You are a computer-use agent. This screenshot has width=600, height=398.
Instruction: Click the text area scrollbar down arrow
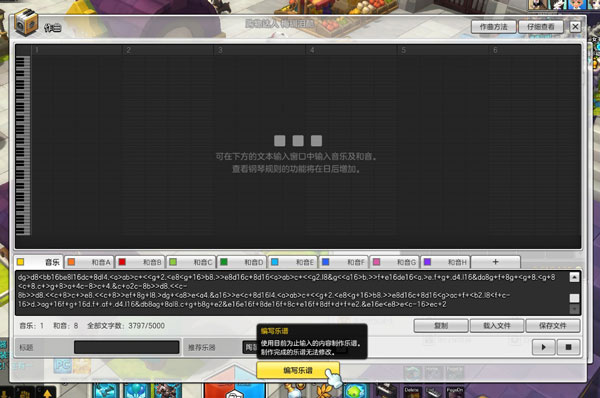574,309
